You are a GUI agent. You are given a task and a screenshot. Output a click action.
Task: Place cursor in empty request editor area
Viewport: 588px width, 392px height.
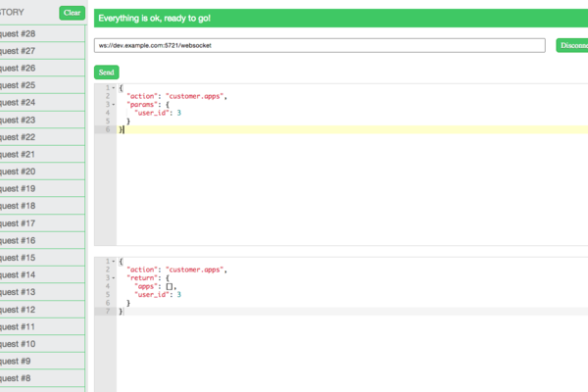(352, 189)
